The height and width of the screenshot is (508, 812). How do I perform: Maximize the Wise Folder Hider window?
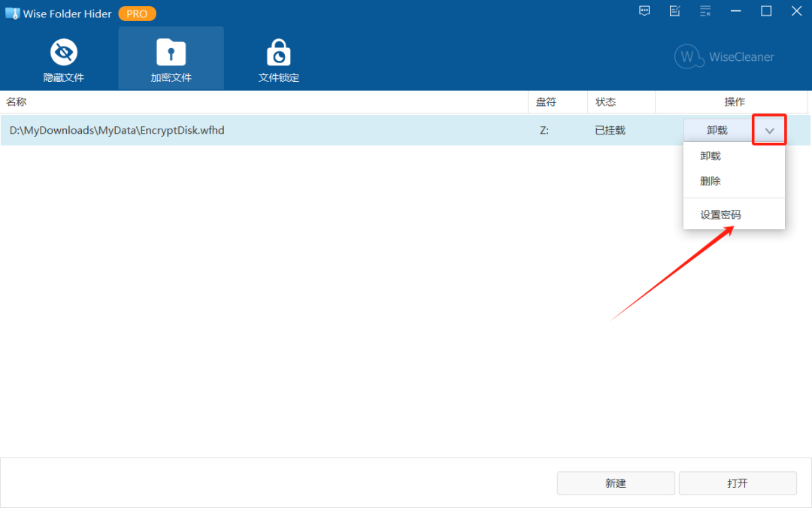[x=766, y=11]
